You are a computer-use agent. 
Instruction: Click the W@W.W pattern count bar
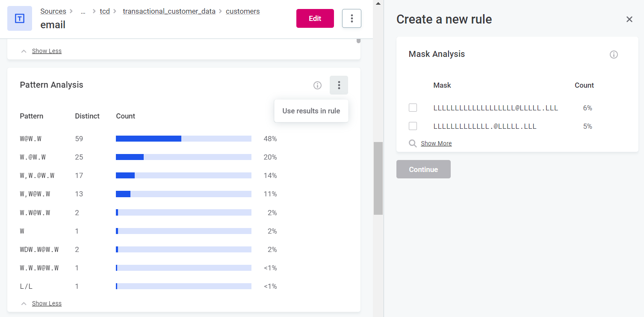point(183,139)
